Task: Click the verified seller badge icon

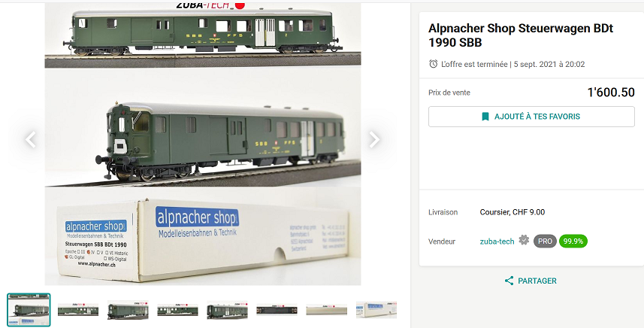Action: coord(524,240)
